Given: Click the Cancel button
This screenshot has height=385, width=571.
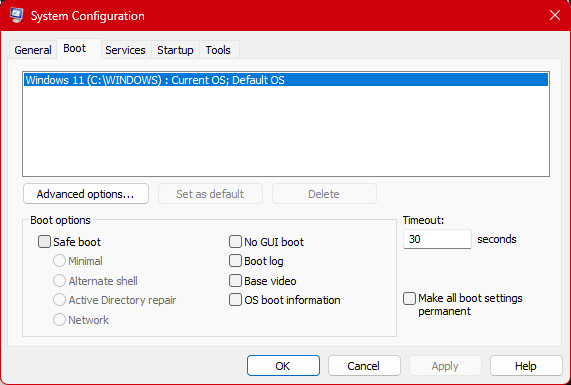Looking at the screenshot, I should click(364, 366).
